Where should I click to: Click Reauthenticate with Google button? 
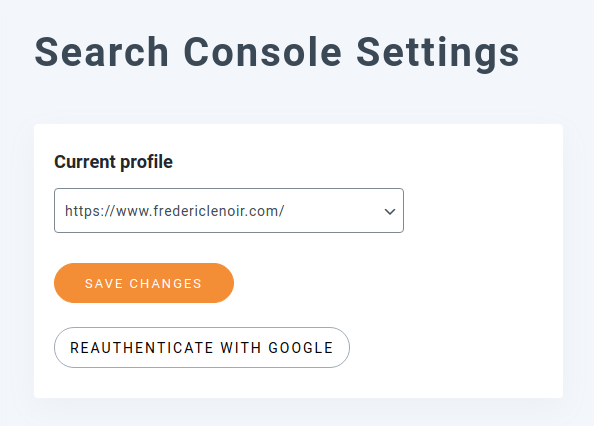click(x=202, y=347)
